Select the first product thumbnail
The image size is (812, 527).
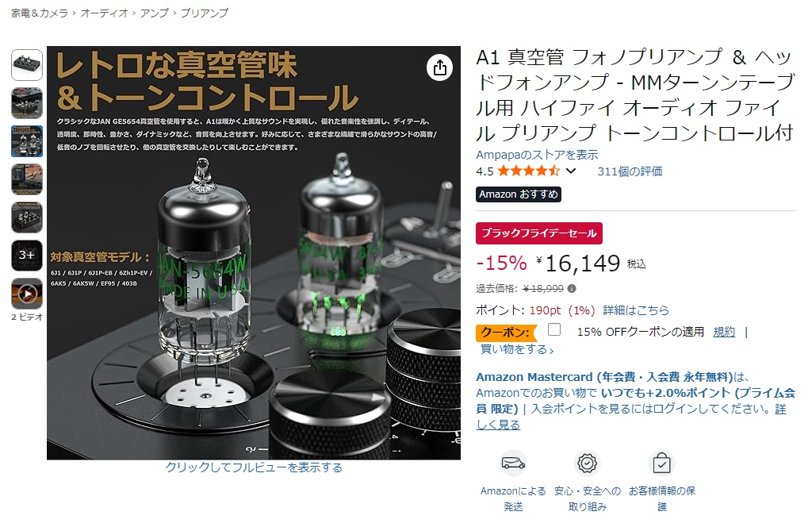coord(27,65)
